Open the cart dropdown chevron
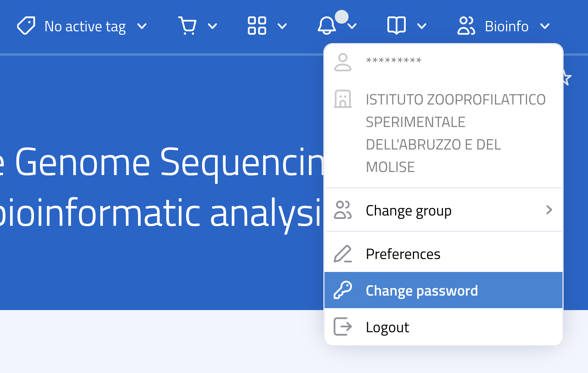 pos(213,27)
